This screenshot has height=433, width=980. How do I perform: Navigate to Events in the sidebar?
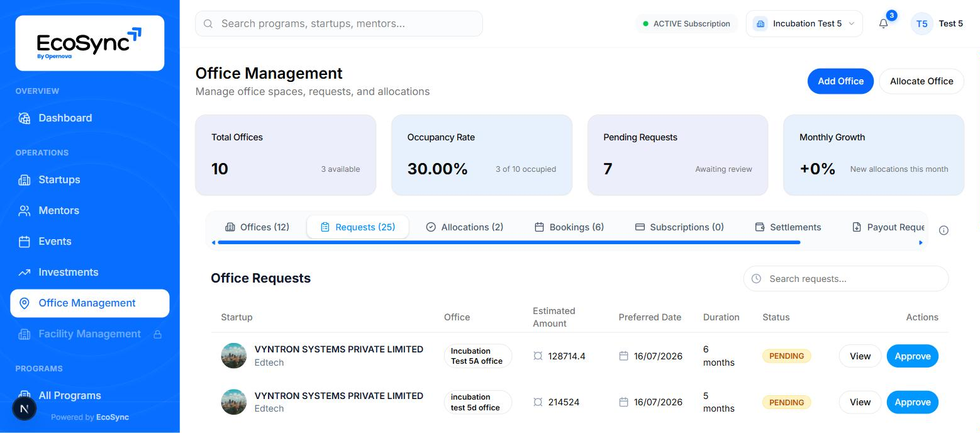pos(89,241)
